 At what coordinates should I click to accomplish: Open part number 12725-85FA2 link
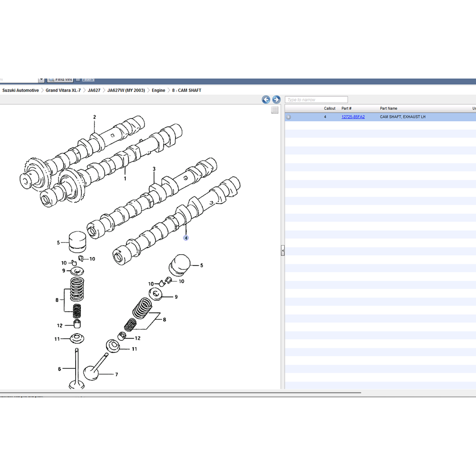click(x=353, y=117)
